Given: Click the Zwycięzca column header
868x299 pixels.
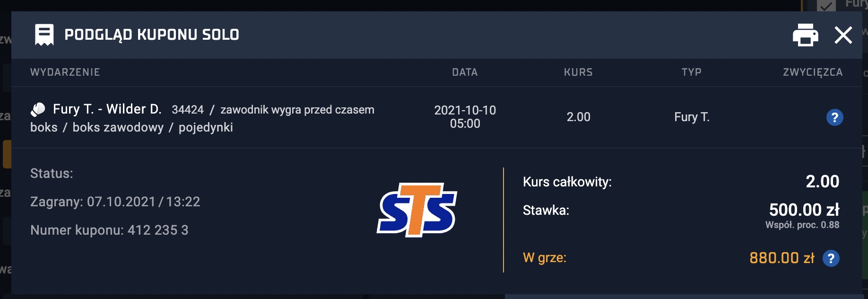Looking at the screenshot, I should (813, 72).
